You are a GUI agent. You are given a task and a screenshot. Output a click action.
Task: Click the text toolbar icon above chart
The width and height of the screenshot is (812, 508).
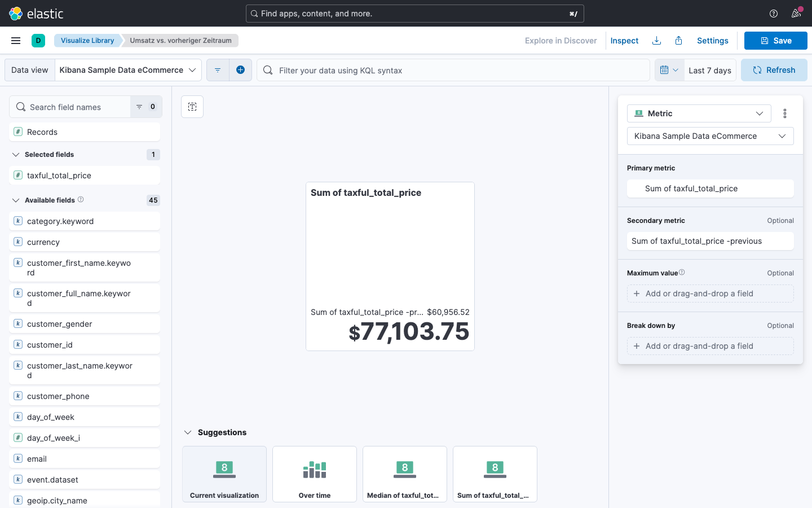(192, 107)
